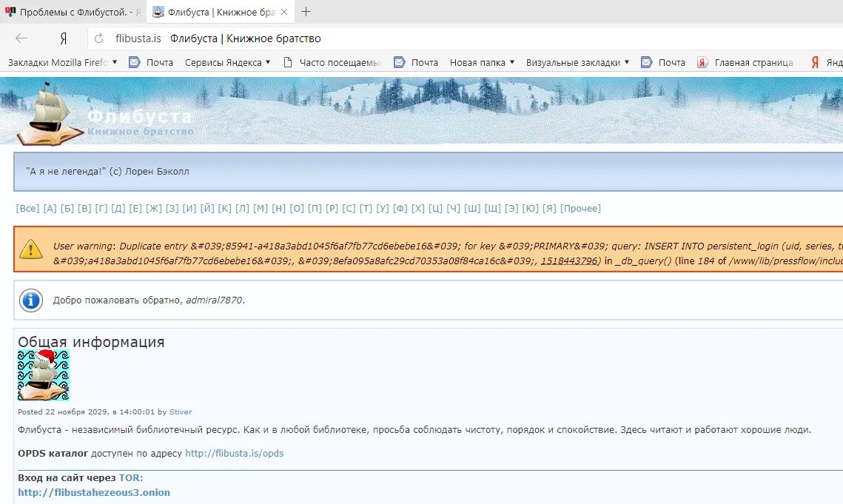Select letter filter [Ш]
The image size is (843, 504).
click(x=473, y=208)
